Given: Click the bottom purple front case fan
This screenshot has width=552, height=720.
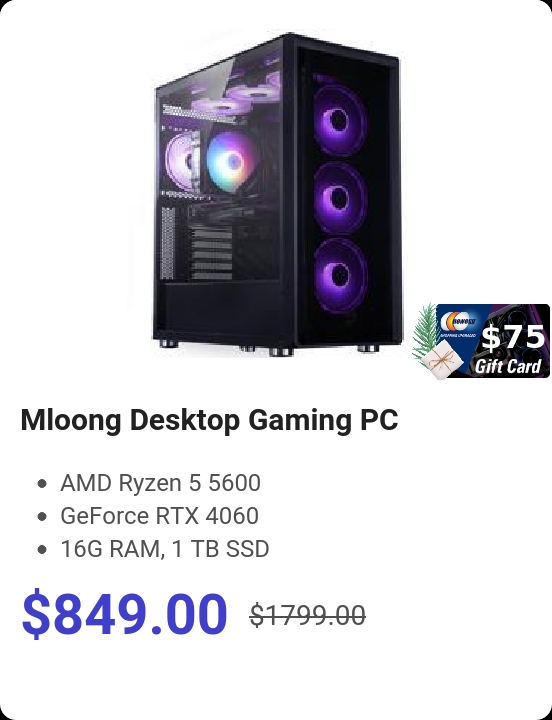Looking at the screenshot, I should [341, 275].
